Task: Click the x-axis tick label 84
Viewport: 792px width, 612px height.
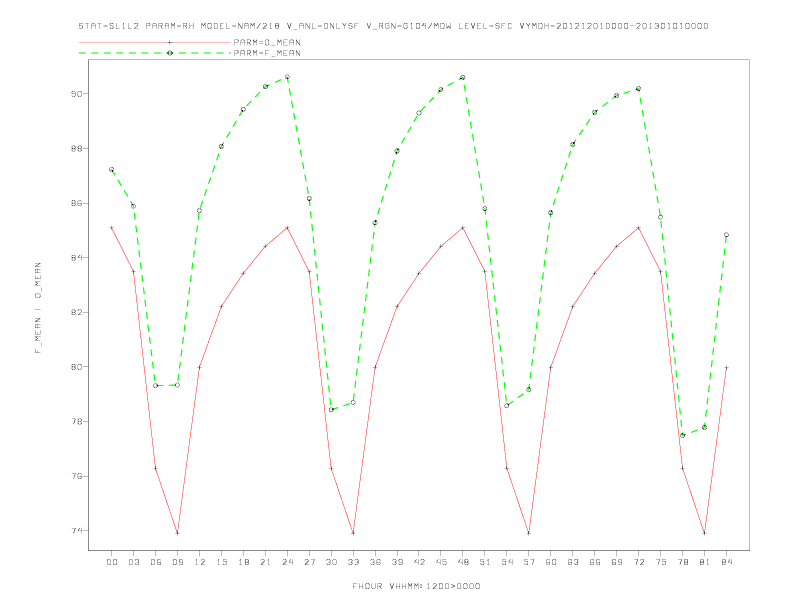Action: (x=726, y=562)
